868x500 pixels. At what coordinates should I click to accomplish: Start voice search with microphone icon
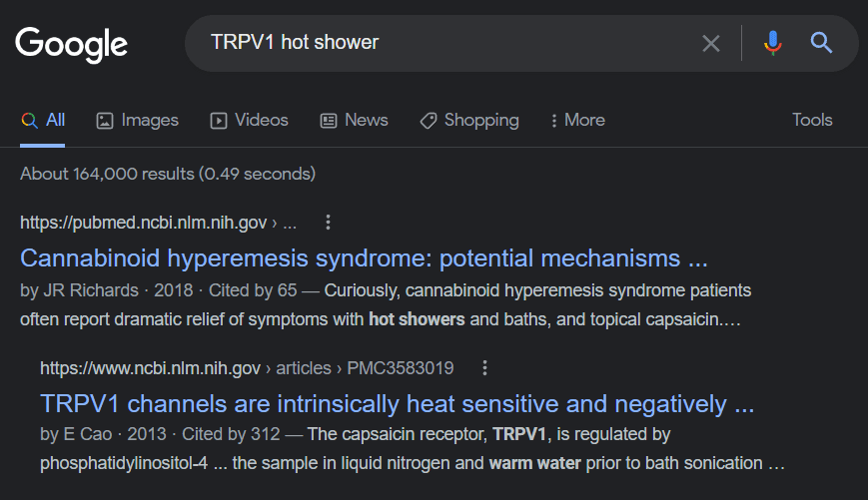pos(772,43)
